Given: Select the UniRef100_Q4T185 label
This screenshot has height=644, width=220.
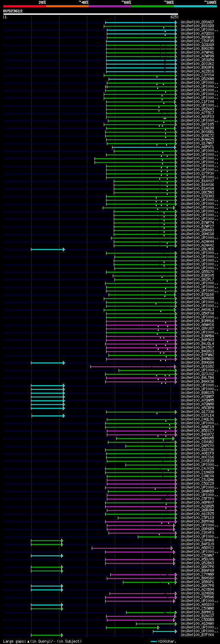Looking at the screenshot, I should (x=197, y=124).
